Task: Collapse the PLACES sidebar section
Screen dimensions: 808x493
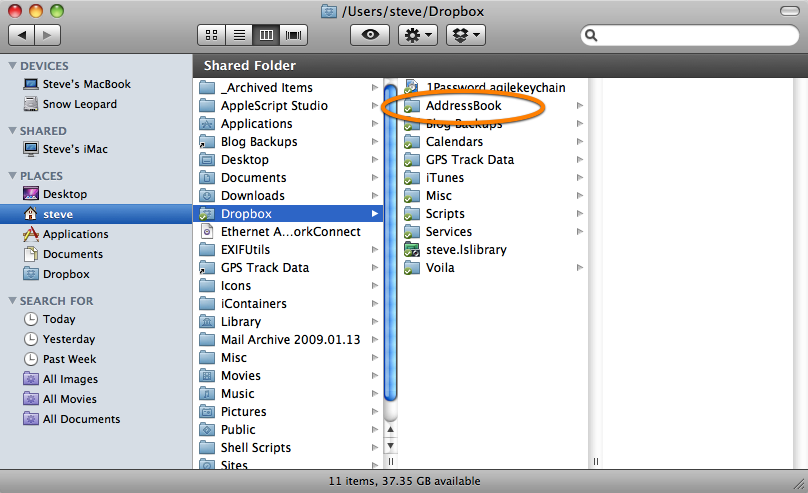Action: coord(12,176)
